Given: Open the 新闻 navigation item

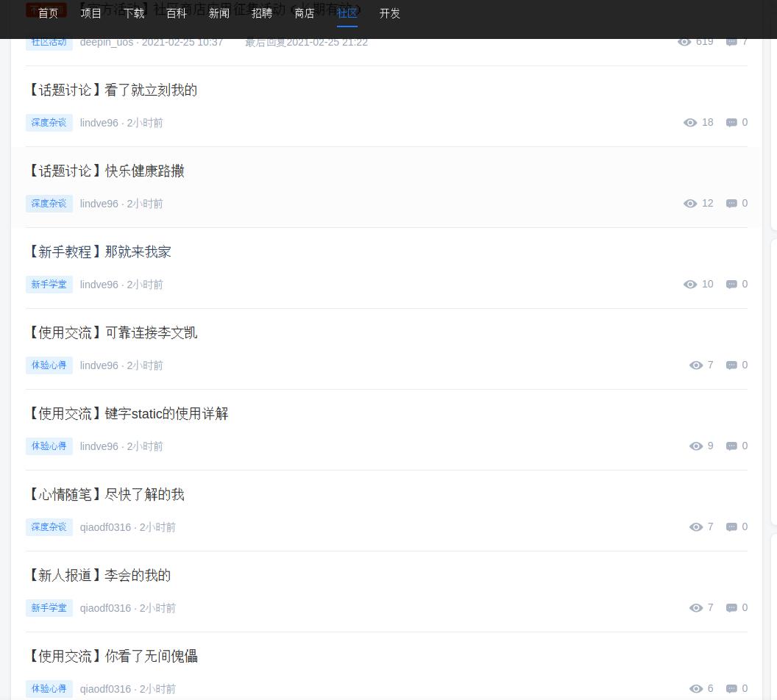Looking at the screenshot, I should [219, 13].
